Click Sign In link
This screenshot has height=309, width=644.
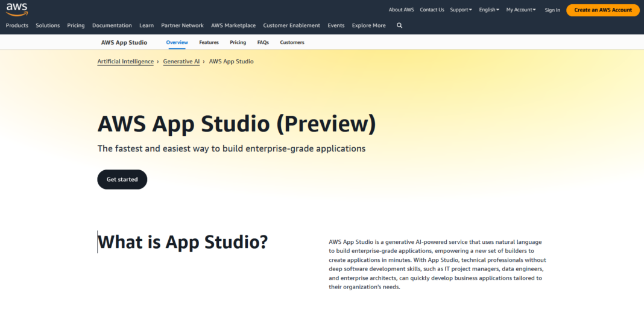pyautogui.click(x=552, y=10)
